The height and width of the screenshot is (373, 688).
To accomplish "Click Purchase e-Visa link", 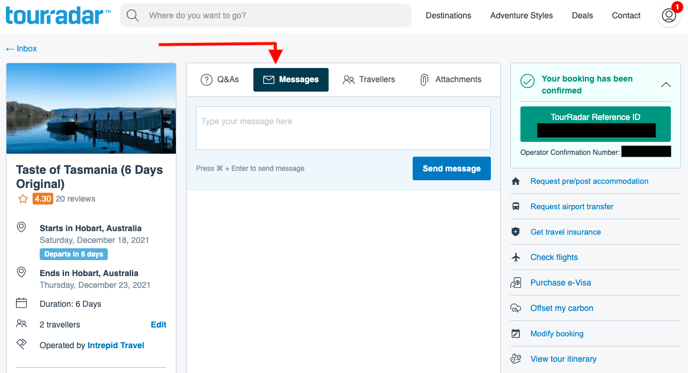I will (560, 283).
